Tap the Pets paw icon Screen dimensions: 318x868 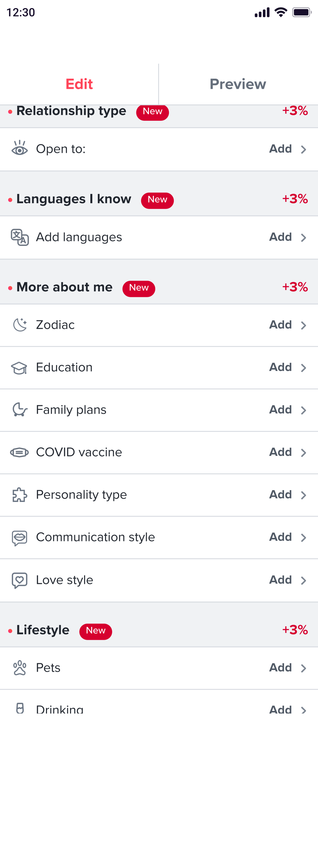click(x=20, y=668)
